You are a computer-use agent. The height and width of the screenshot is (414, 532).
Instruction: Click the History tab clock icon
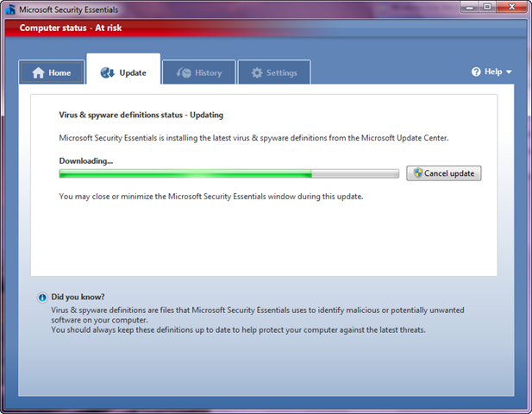pos(184,73)
